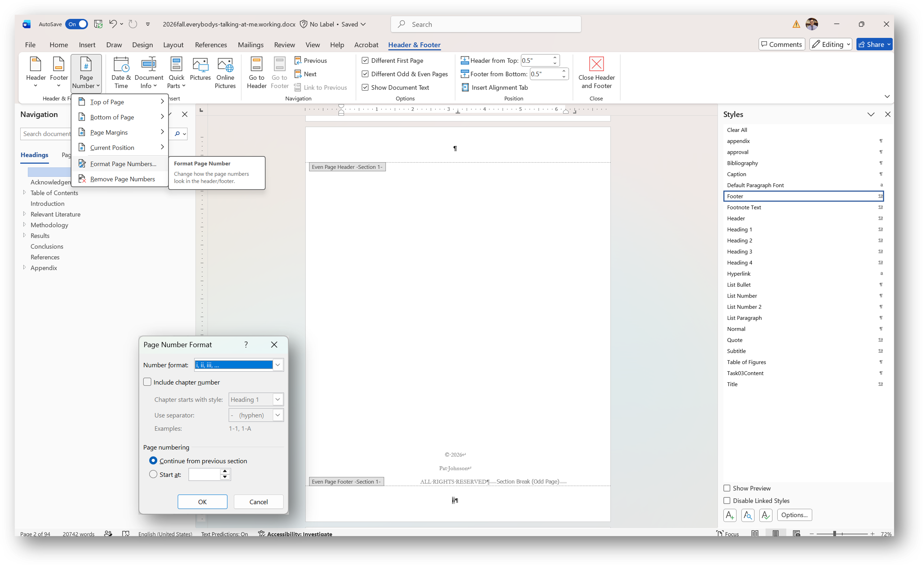Select Heading 1 style in Styles pane
The width and height of the screenshot is (924, 566).
(x=804, y=229)
